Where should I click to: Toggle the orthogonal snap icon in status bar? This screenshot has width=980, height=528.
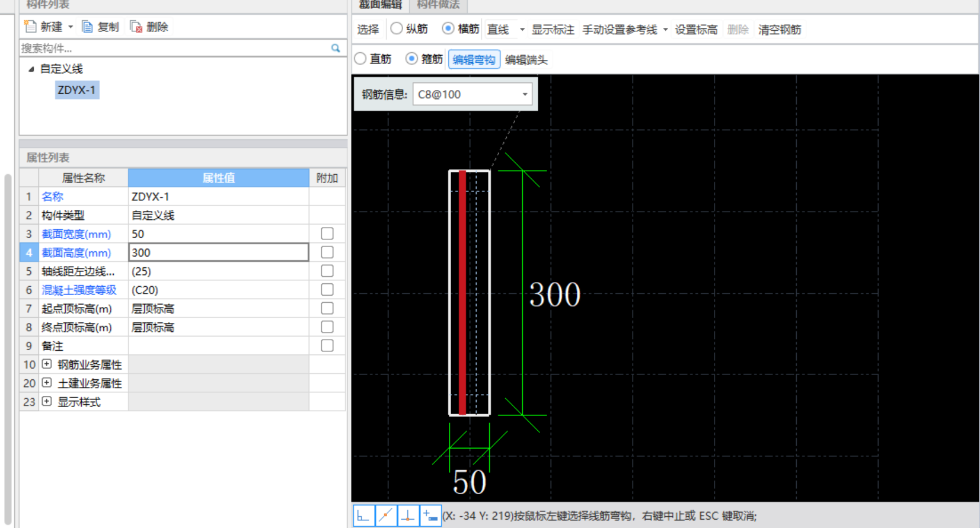click(x=363, y=516)
